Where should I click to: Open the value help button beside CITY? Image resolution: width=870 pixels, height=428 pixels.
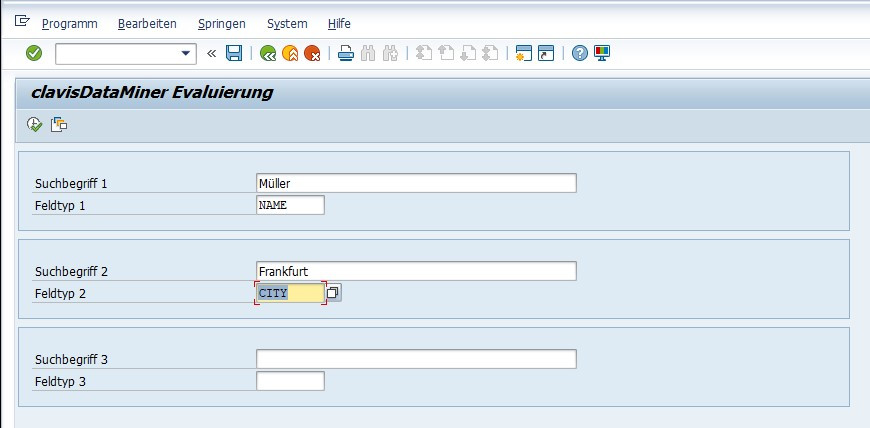coord(333,293)
